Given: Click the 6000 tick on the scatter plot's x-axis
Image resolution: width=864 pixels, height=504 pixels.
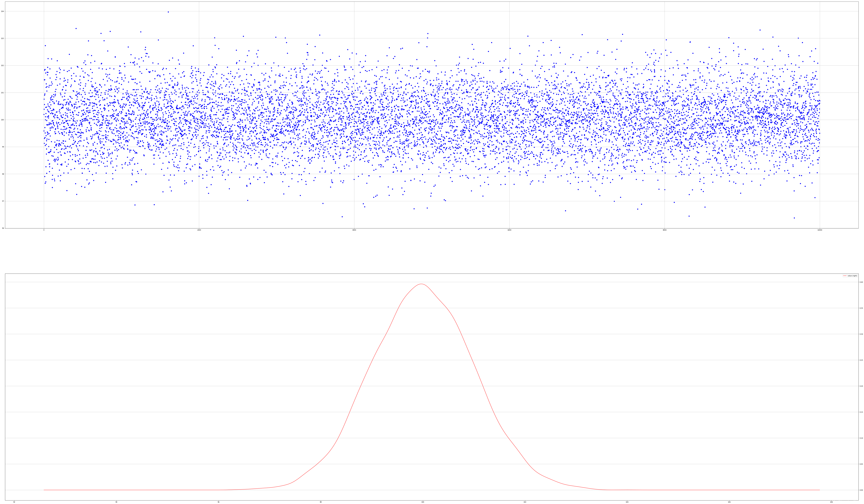Looking at the screenshot, I should click(x=509, y=230).
